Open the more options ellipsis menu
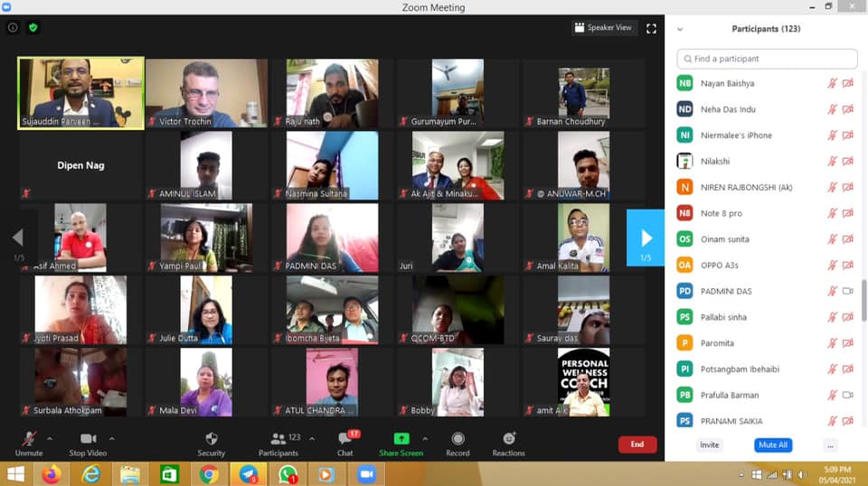The image size is (868, 486). (830, 445)
